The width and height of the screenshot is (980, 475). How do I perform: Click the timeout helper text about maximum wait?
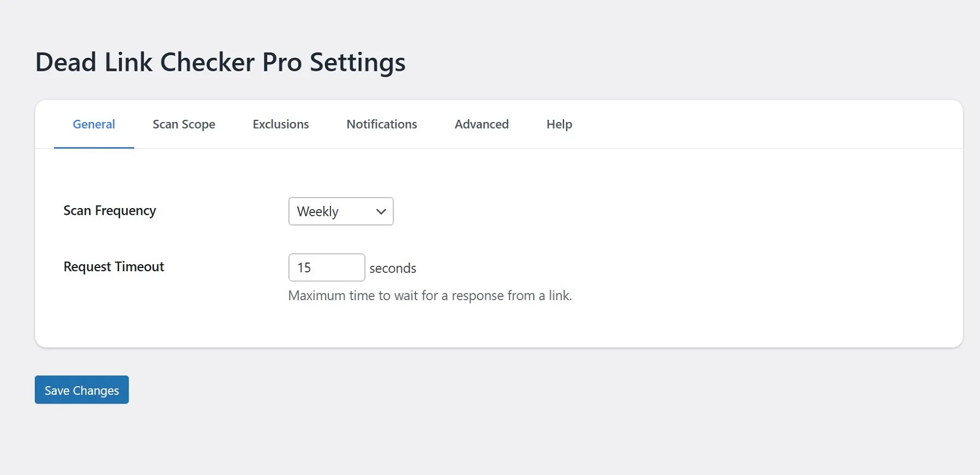pyautogui.click(x=430, y=296)
